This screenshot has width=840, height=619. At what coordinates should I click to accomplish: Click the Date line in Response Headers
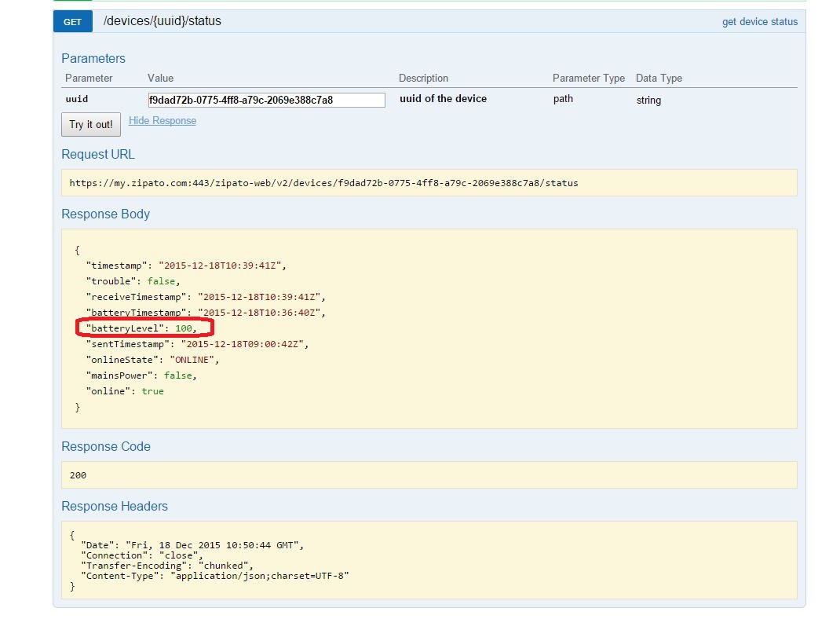(x=192, y=545)
